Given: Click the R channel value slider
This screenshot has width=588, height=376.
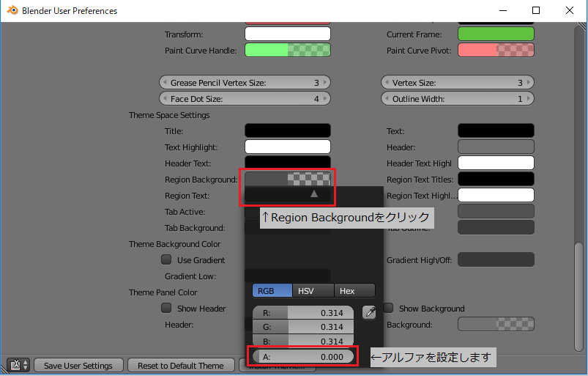Looking at the screenshot, I should [x=303, y=313].
